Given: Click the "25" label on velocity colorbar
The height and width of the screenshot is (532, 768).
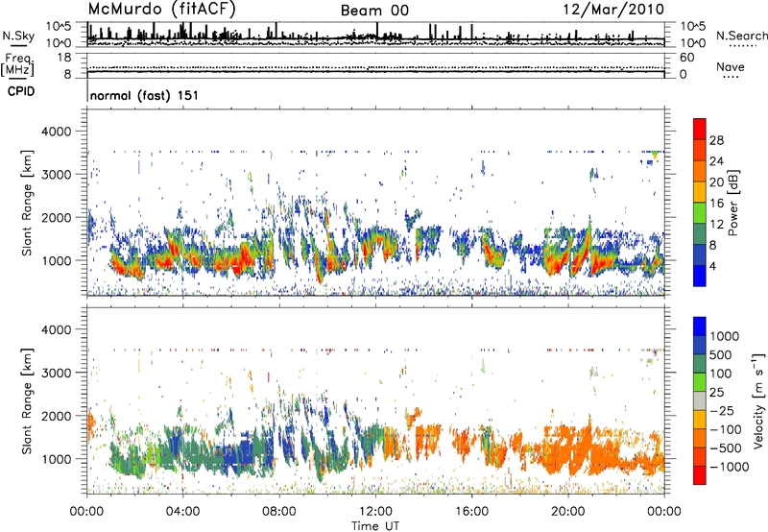Looking at the screenshot, I should click(716, 393).
